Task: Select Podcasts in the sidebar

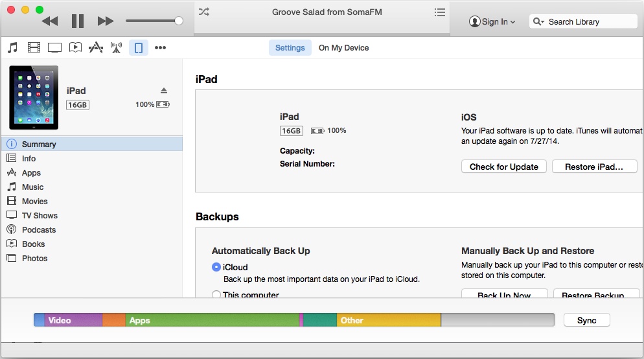Action: pos(92,229)
